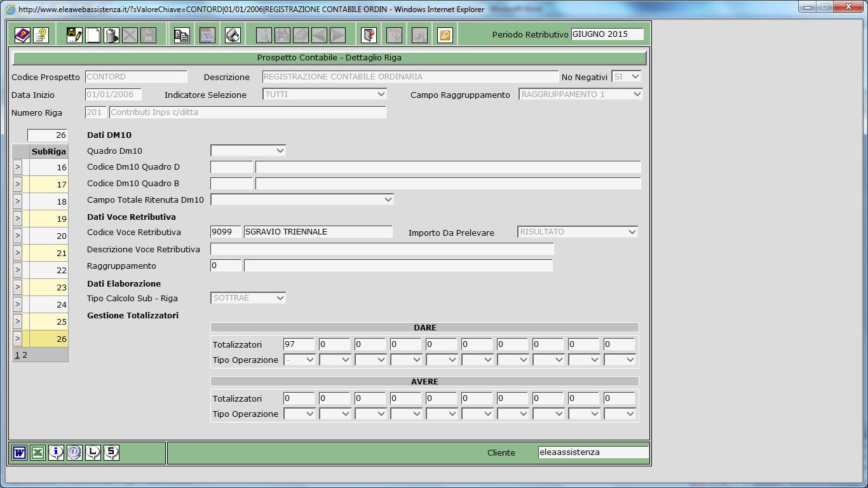Click the printer icon
The width and height of the screenshot is (868, 488).
tap(233, 35)
